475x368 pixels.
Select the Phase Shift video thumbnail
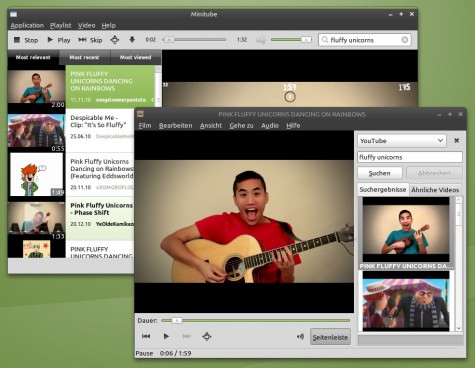click(36, 218)
